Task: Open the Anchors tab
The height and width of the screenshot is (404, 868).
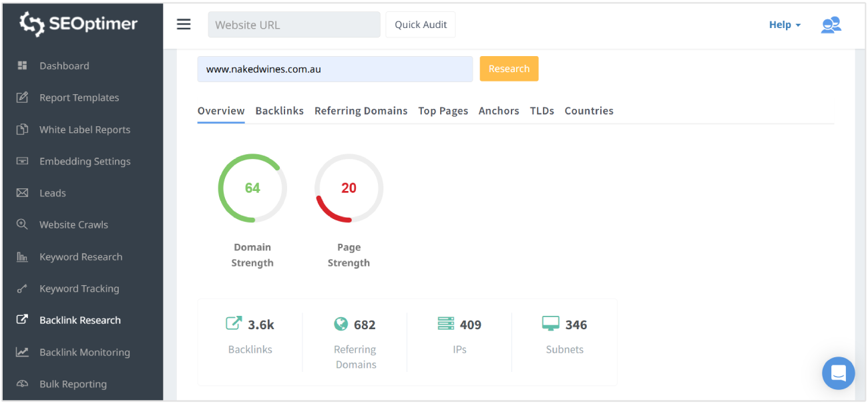Action: tap(498, 111)
